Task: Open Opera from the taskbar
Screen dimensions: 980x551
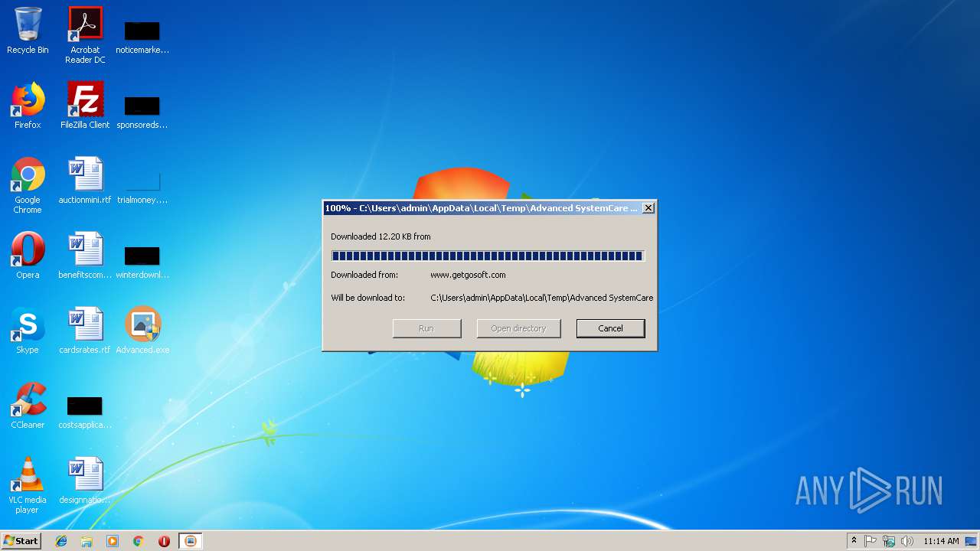Action: [x=164, y=541]
